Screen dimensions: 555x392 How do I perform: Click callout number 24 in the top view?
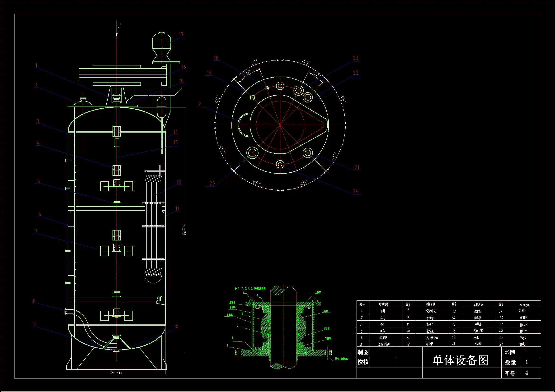356,191
